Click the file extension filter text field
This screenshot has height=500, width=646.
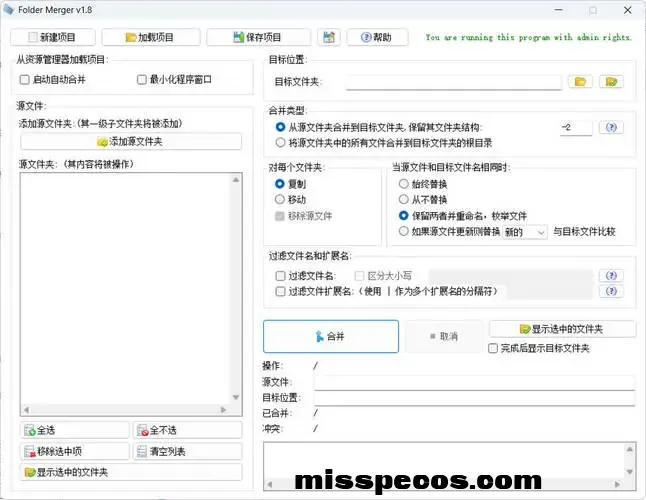(x=550, y=291)
